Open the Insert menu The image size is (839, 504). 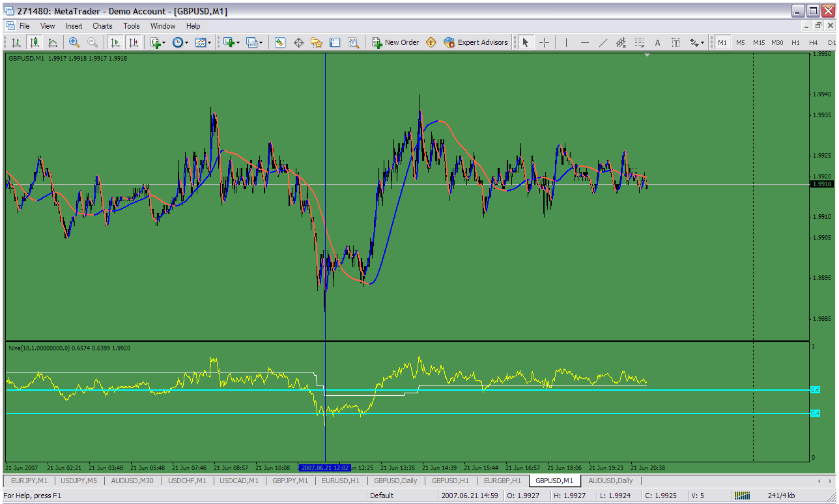point(74,26)
